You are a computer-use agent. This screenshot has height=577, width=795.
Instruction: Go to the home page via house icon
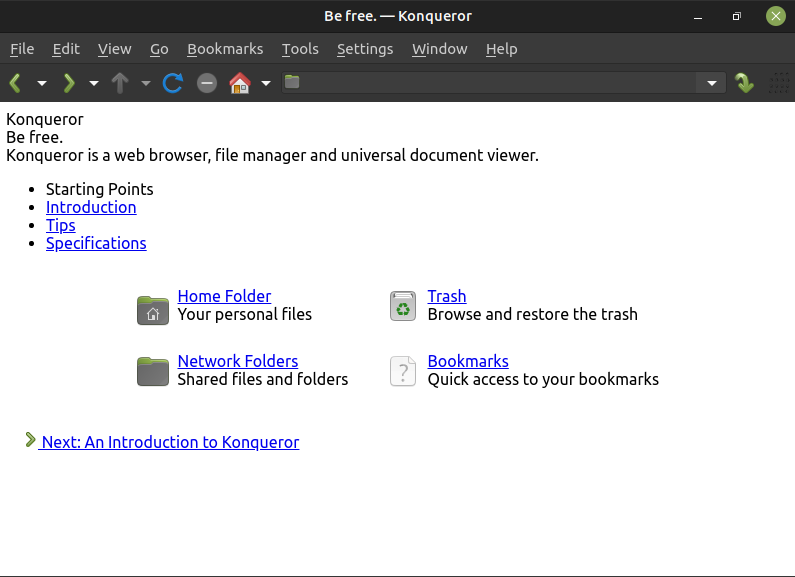point(240,83)
